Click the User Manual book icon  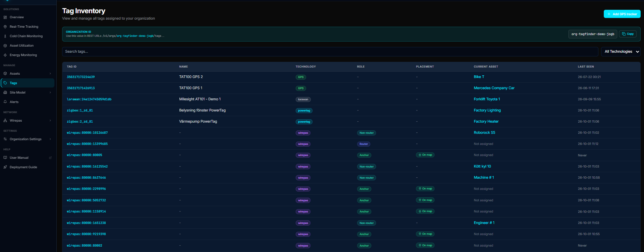coord(5,158)
